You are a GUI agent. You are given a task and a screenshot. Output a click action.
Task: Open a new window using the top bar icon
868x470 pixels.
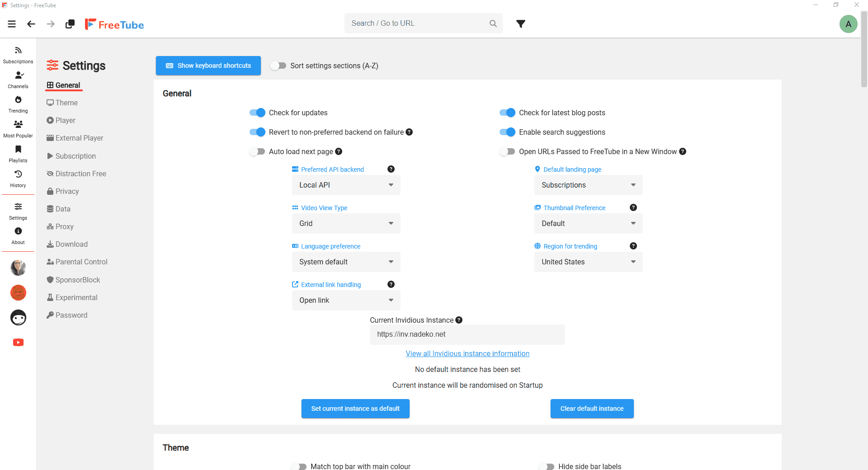click(x=70, y=24)
